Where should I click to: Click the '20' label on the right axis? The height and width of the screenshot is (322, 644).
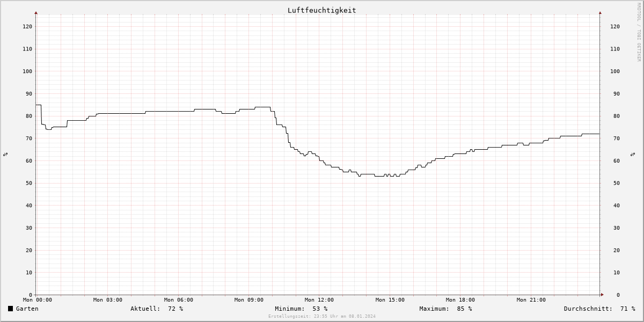pyautogui.click(x=617, y=250)
